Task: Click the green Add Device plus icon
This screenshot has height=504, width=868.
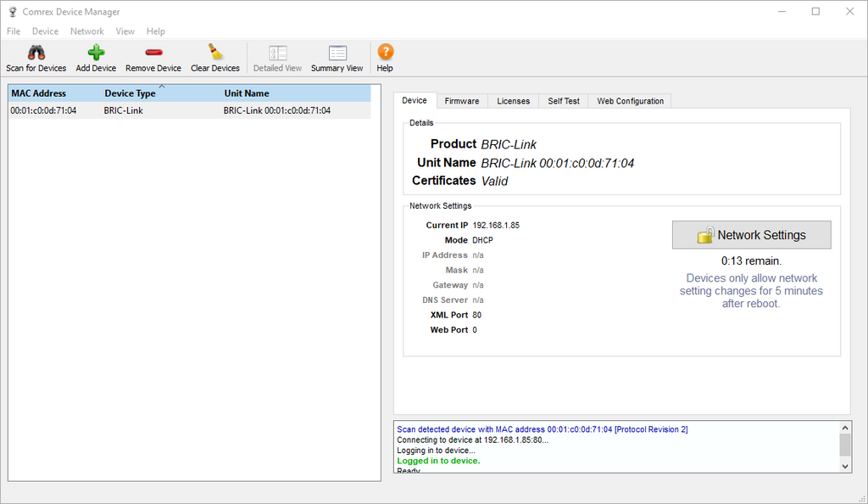Action: pos(96,53)
